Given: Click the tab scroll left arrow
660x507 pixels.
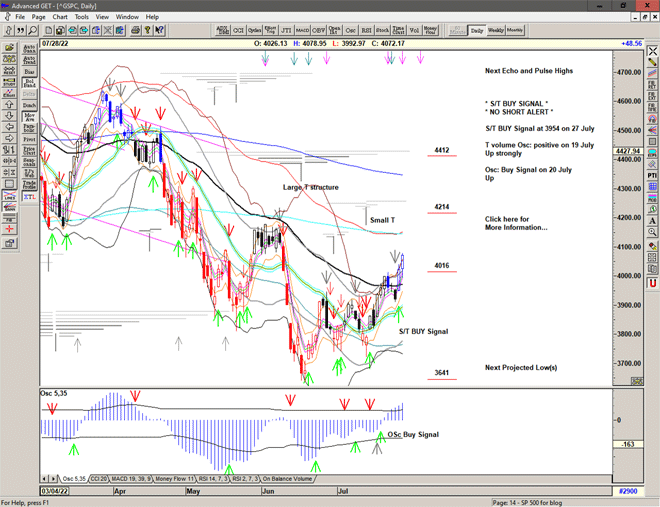Looking at the screenshot, I should 45,478.
